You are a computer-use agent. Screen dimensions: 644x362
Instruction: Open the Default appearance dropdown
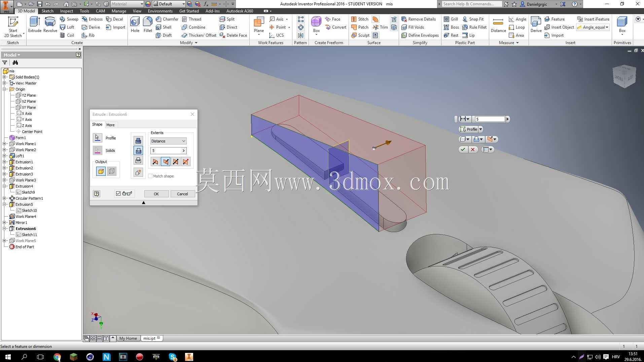[169, 4]
